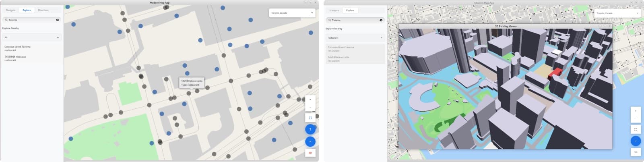The image size is (644, 162).
Task: Zoom in the map in the right window
Action: click(x=636, y=111)
